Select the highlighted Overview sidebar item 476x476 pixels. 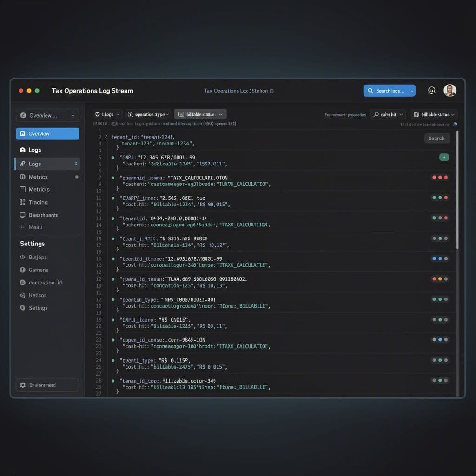[47, 133]
